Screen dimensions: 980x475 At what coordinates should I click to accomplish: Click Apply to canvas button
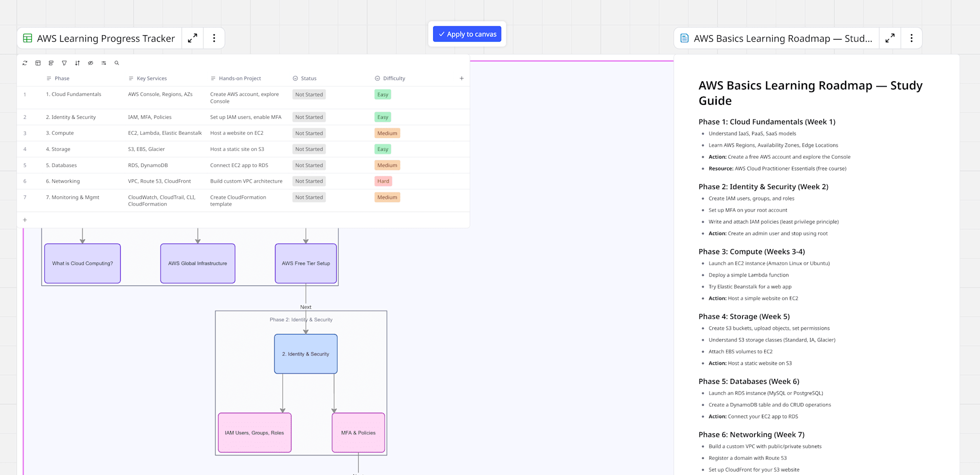coord(467,34)
